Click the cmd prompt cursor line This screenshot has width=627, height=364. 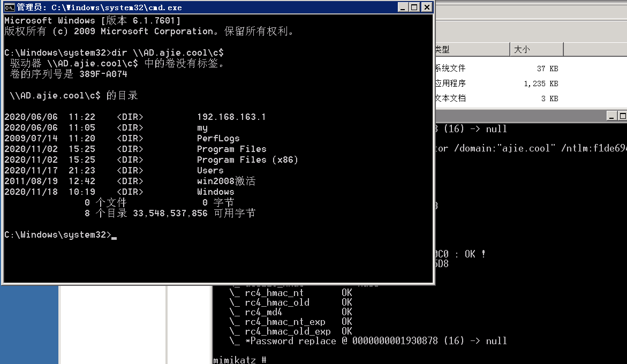click(61, 235)
